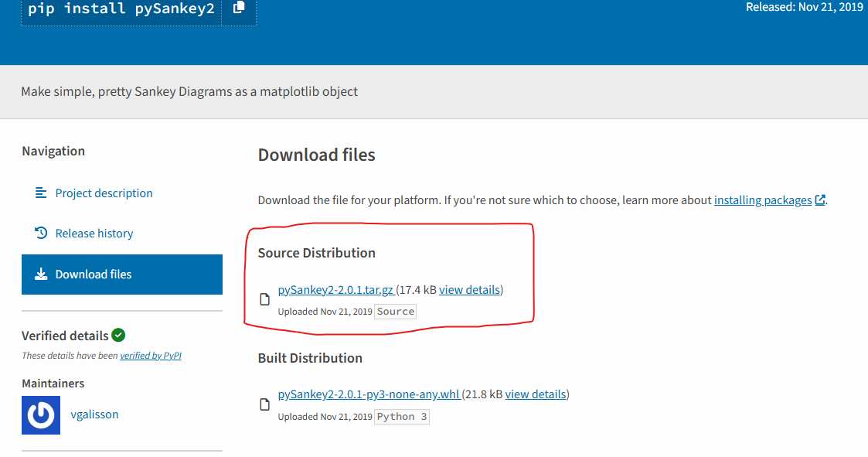
Task: Copy the pip install command to clipboard
Action: tap(239, 9)
